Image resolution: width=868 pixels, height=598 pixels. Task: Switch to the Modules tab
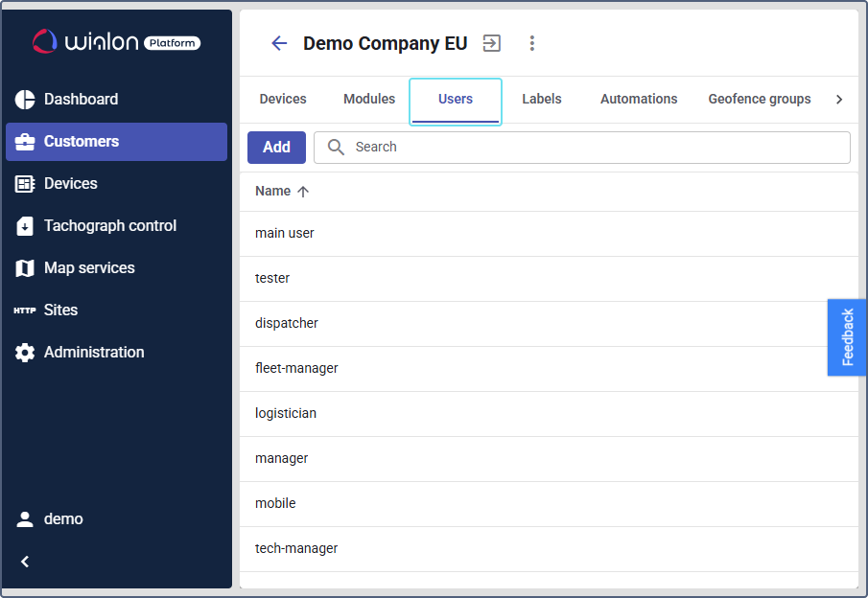point(369,99)
